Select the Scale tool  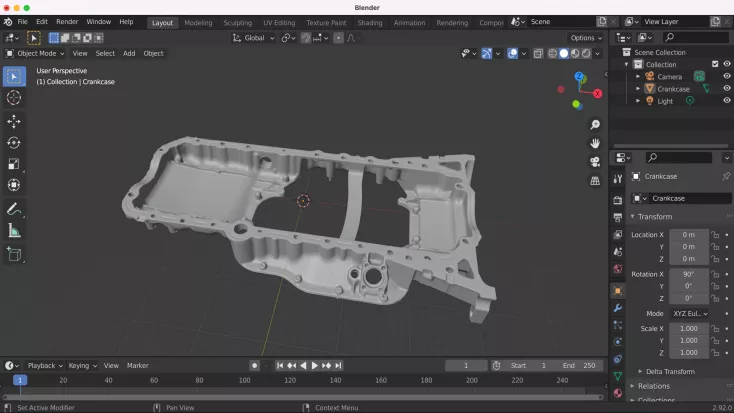pos(14,164)
